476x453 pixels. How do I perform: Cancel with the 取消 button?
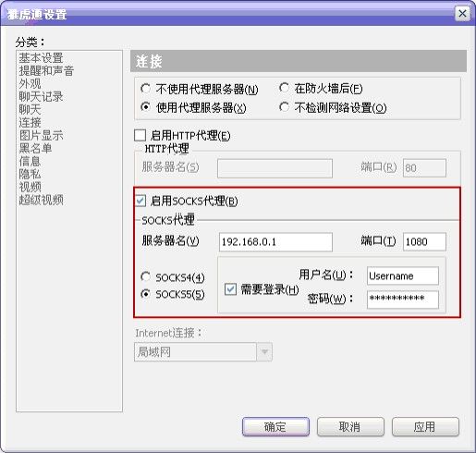pos(350,427)
